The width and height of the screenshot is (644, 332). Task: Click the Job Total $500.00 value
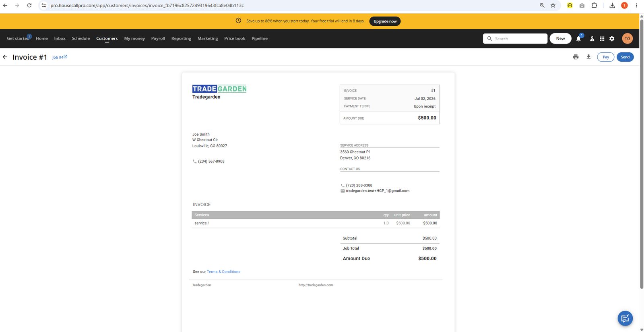click(429, 249)
